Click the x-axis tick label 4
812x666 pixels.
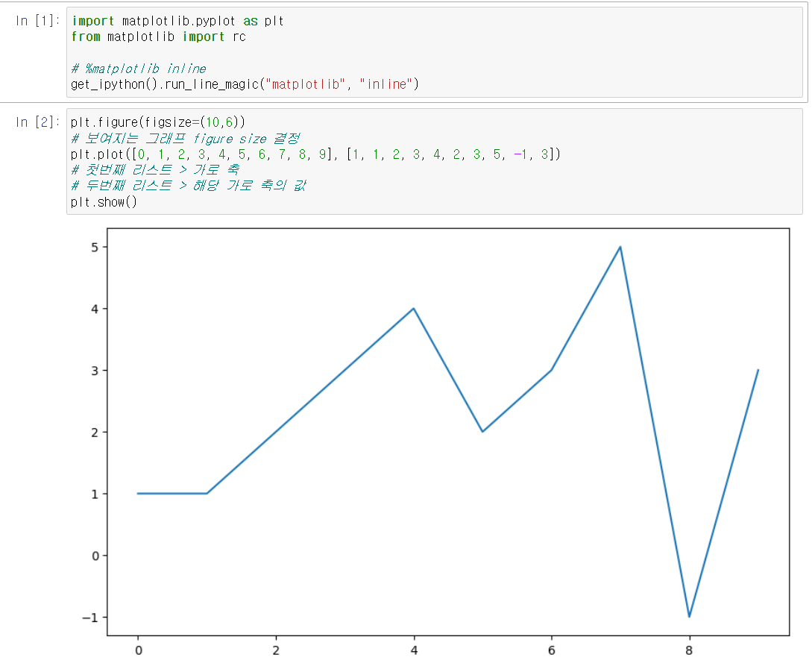pos(414,650)
